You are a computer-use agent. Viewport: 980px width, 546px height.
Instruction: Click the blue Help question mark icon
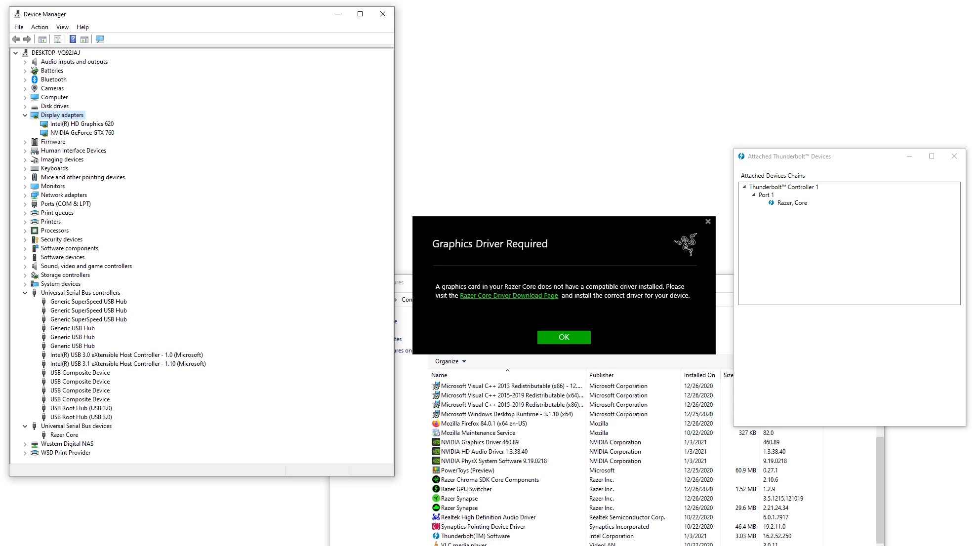[73, 39]
